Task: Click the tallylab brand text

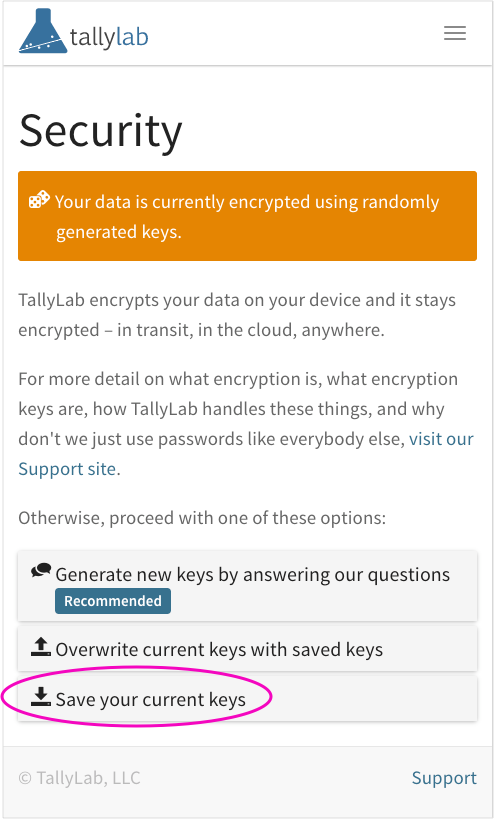Action: pyautogui.click(x=109, y=37)
